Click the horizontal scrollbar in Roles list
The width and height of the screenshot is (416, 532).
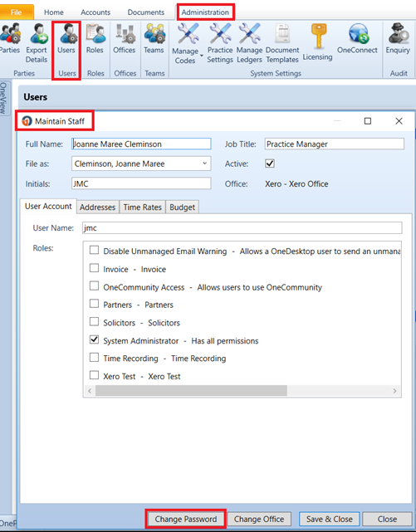pyautogui.click(x=191, y=391)
